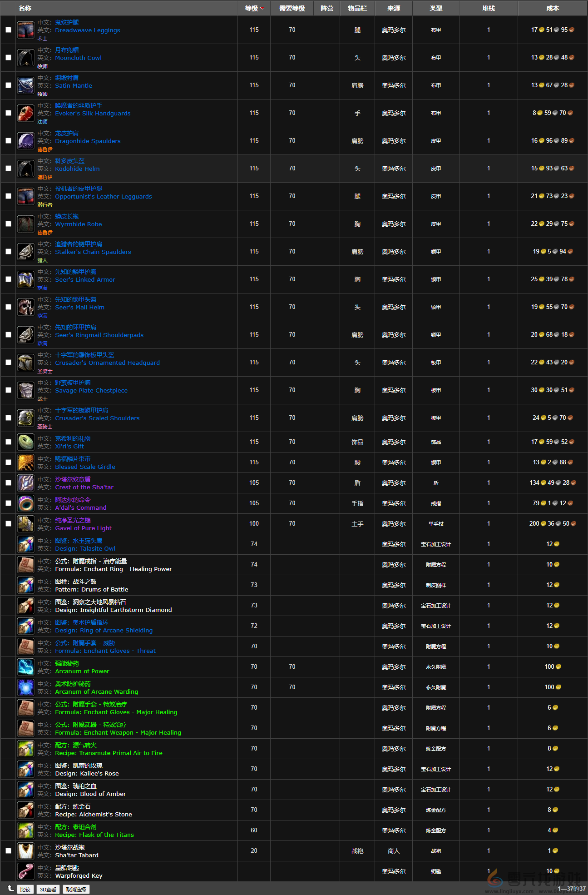588x895 pixels.
Task: Tick the checkbox for Mooncloth Cowl
Action: point(8,58)
